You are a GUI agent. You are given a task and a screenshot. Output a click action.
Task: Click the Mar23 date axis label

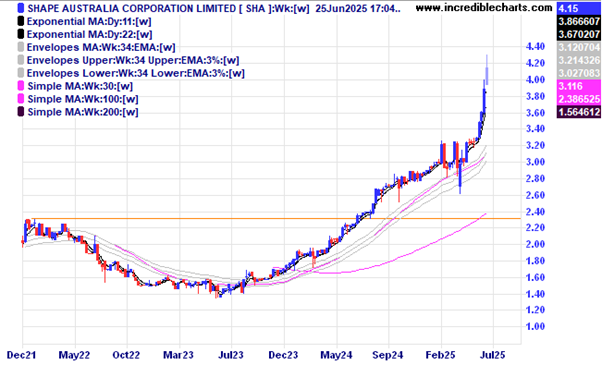coord(178,355)
